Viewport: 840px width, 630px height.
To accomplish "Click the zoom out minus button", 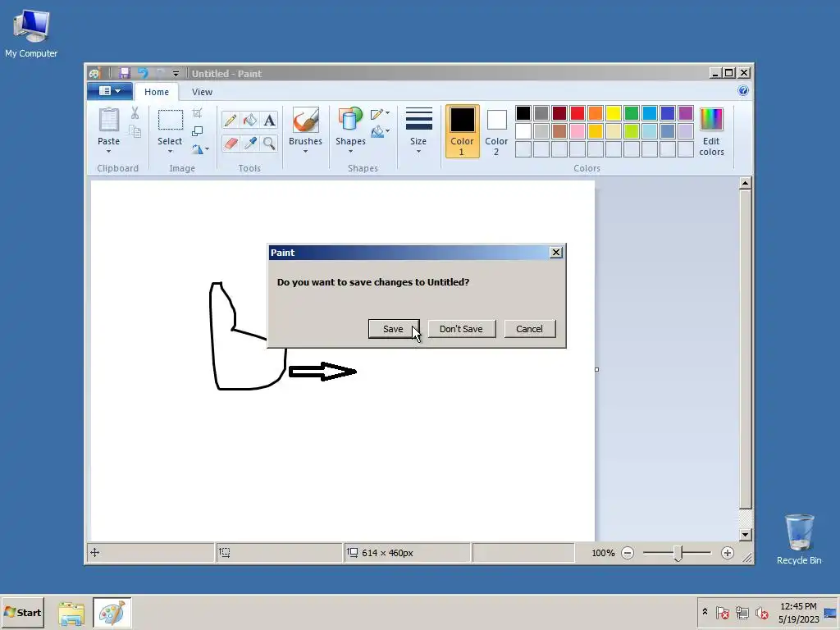I will (628, 553).
